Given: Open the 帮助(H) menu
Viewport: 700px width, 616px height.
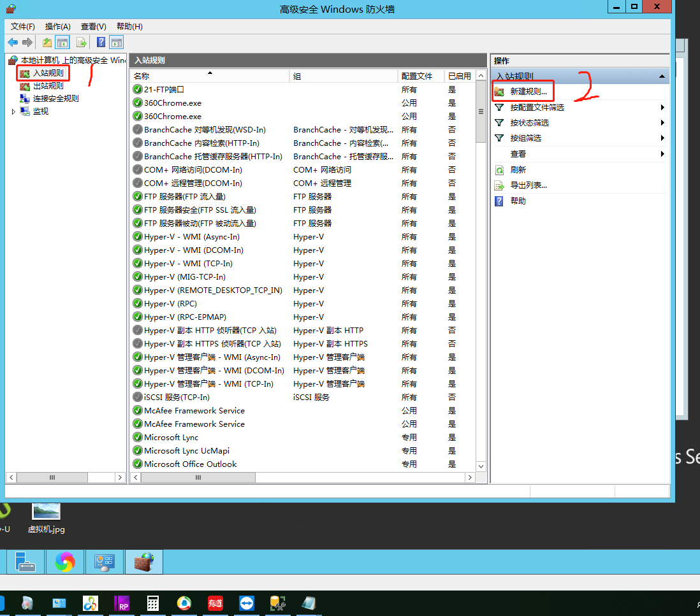Looking at the screenshot, I should click(129, 27).
